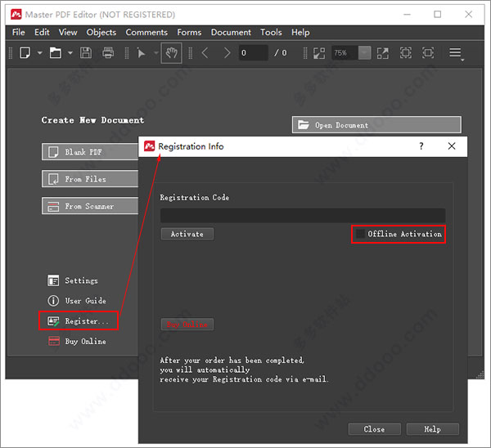491x448 pixels.
Task: Click the Registration Code input field
Action: (303, 216)
